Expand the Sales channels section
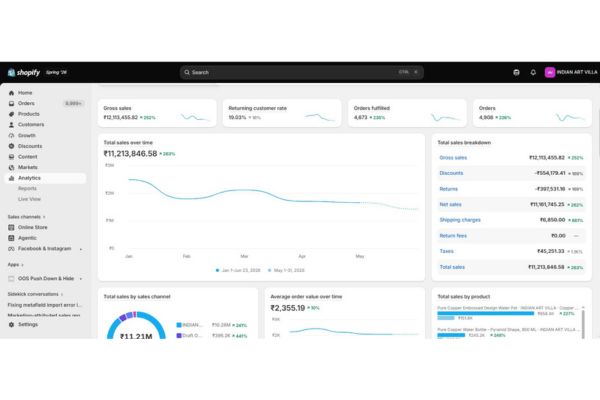This screenshot has width=600, height=400. click(26, 217)
